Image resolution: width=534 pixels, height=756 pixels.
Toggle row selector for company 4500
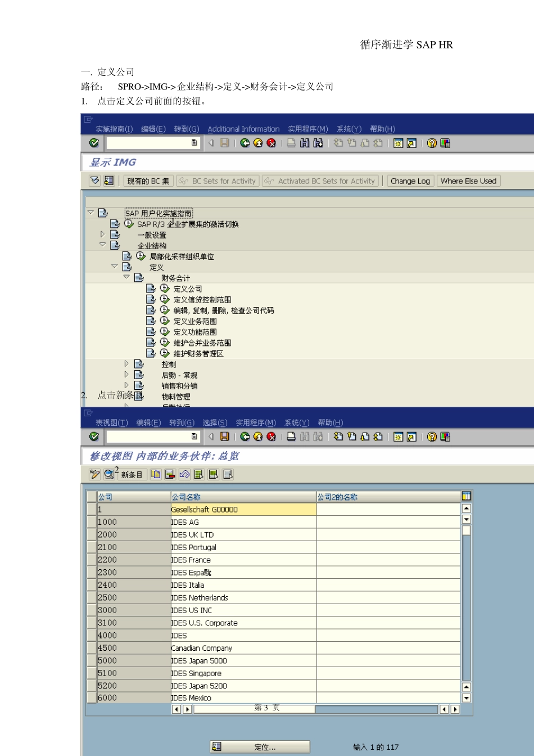(92, 648)
